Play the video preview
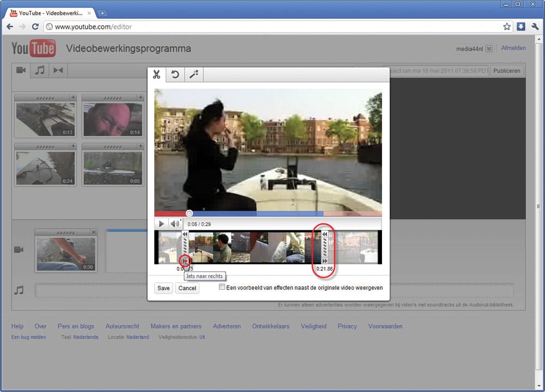The height and width of the screenshot is (392, 545). 161,224
